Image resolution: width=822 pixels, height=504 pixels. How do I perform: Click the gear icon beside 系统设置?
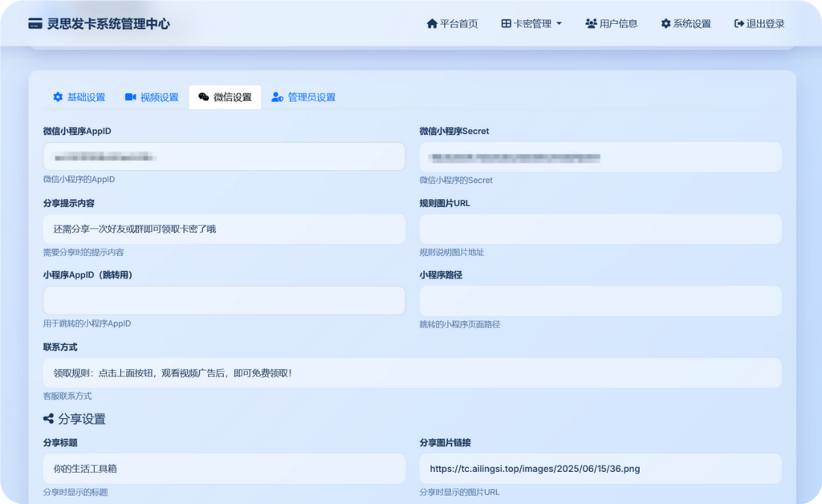665,24
